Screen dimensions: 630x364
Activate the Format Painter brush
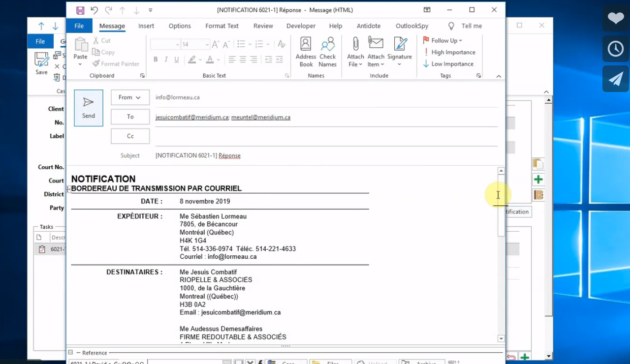coord(116,63)
